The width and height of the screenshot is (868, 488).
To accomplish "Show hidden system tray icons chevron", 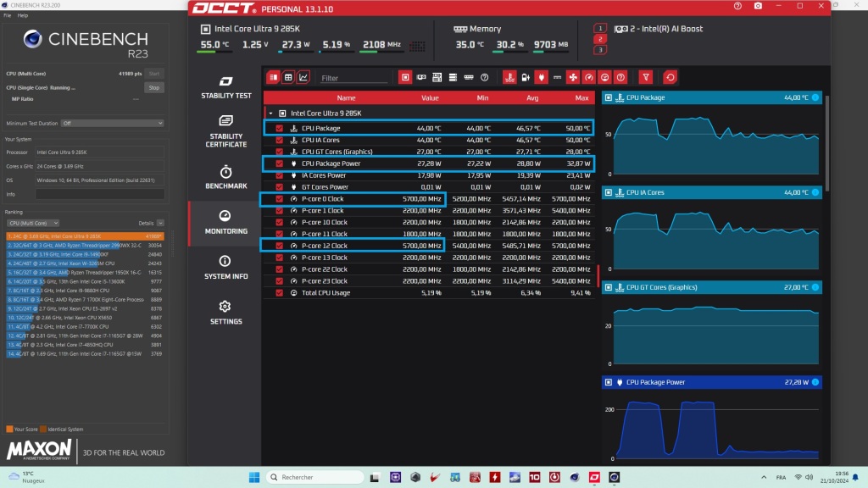I will (x=764, y=478).
